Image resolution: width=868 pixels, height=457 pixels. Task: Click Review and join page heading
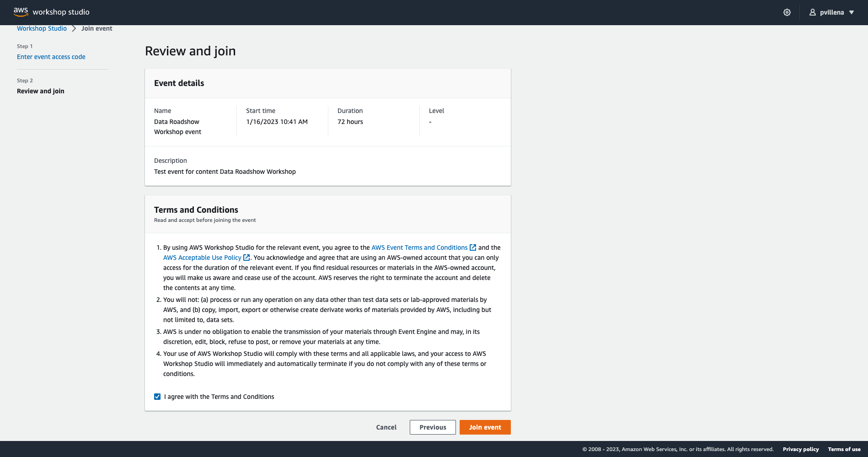(190, 51)
